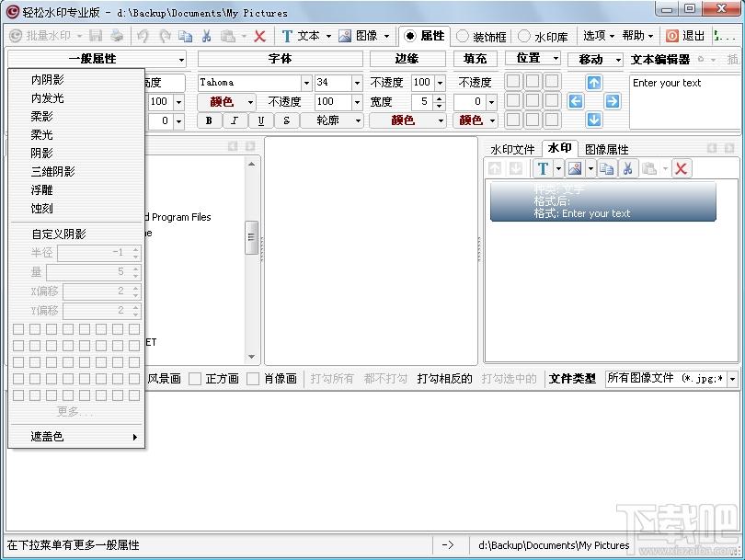Select the 属性 radio button

pyautogui.click(x=409, y=36)
